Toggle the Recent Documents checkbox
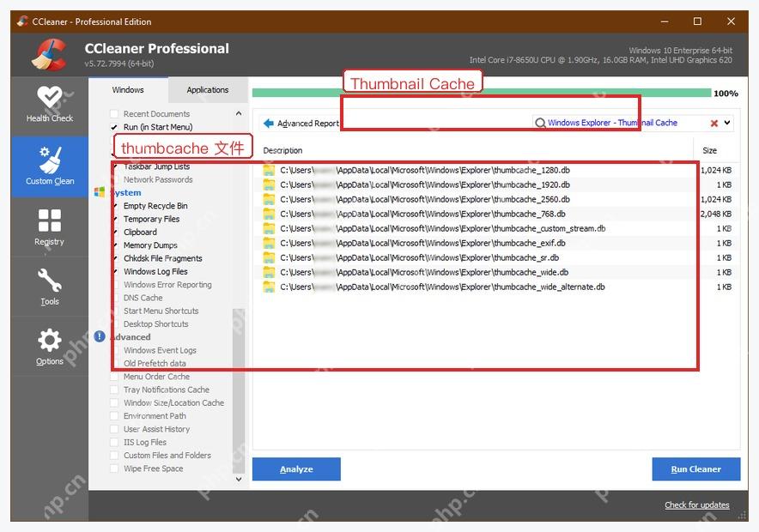Image resolution: width=759 pixels, height=532 pixels. pyautogui.click(x=114, y=113)
